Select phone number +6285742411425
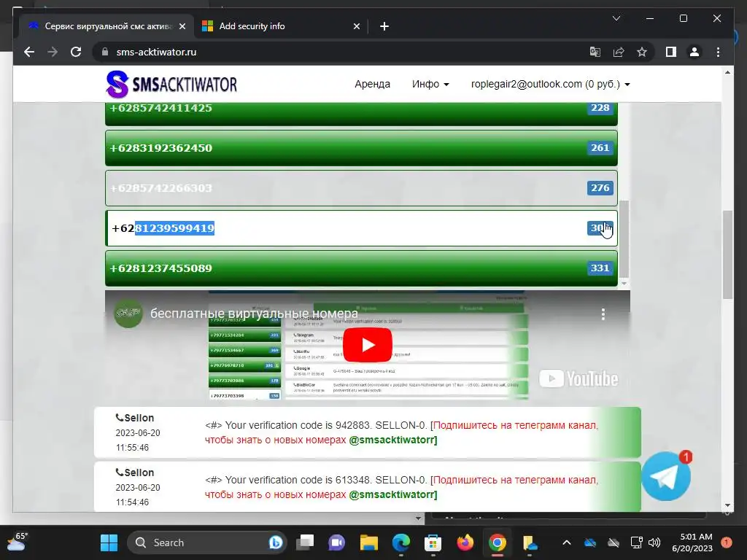 (x=361, y=113)
